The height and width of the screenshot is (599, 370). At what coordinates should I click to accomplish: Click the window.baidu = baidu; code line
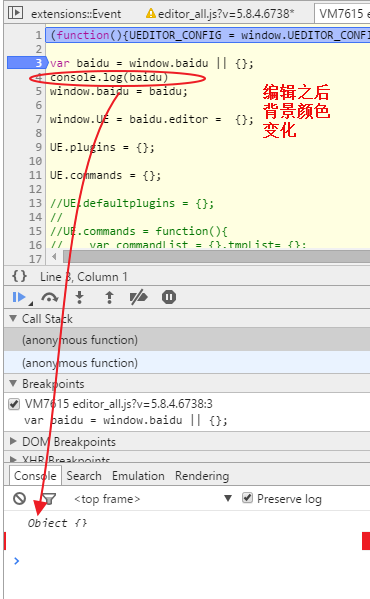(x=119, y=91)
